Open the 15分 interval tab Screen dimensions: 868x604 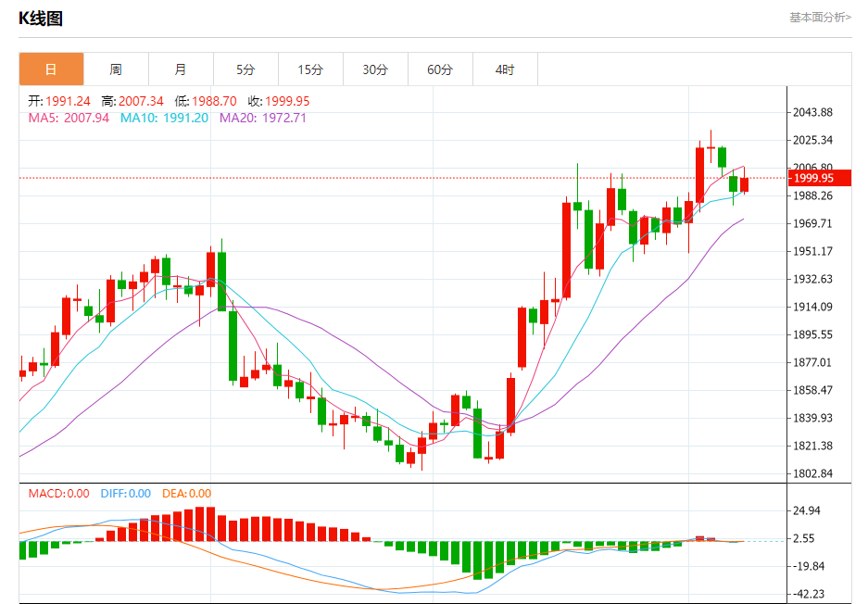point(310,69)
